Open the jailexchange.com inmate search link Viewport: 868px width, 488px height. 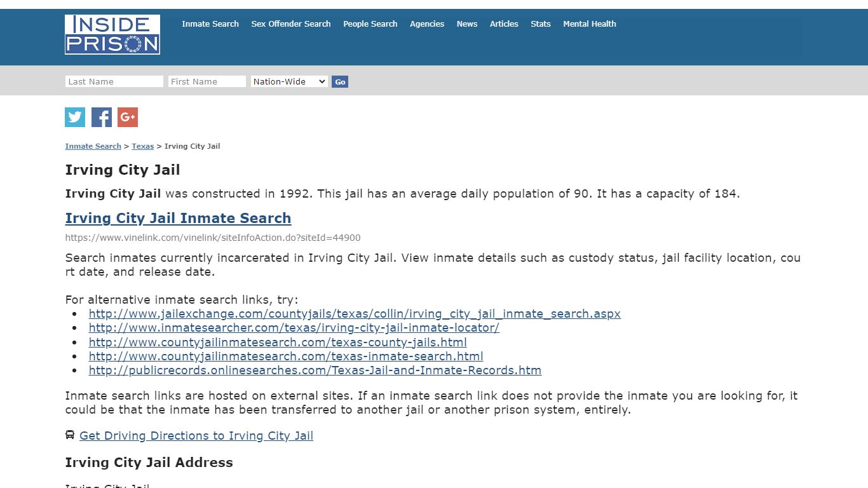pyautogui.click(x=355, y=313)
